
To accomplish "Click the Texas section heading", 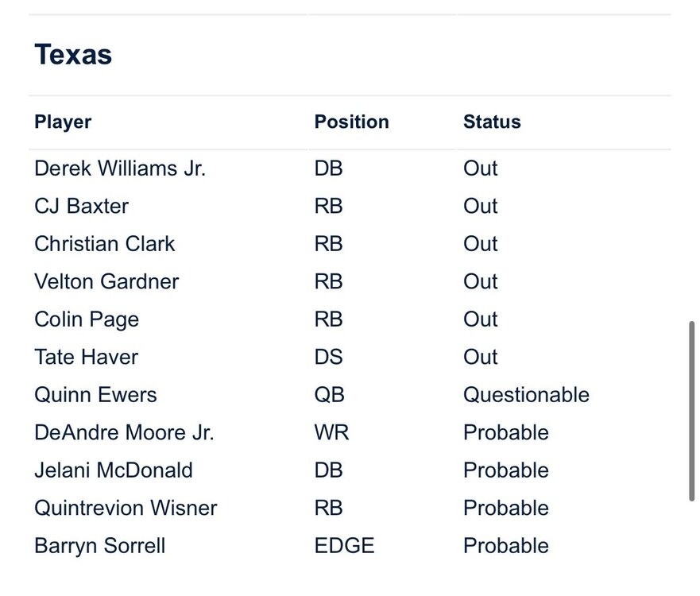I will pyautogui.click(x=73, y=55).
